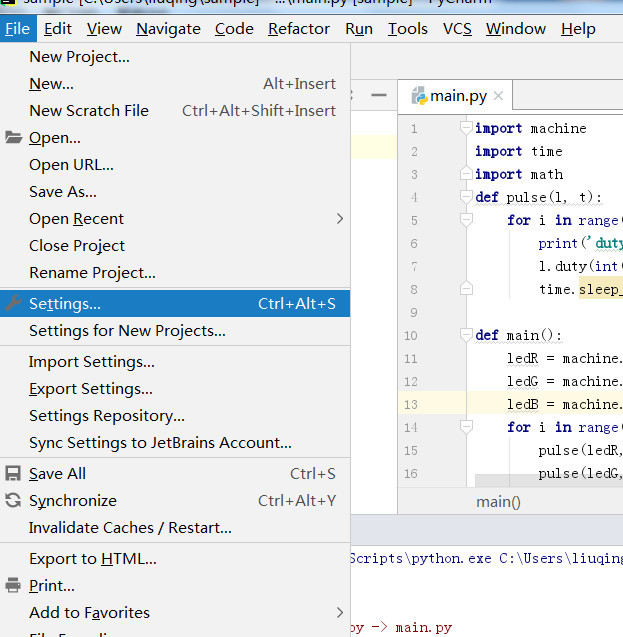
Task: Open Settings Repository... entry
Action: pyautogui.click(x=175, y=416)
